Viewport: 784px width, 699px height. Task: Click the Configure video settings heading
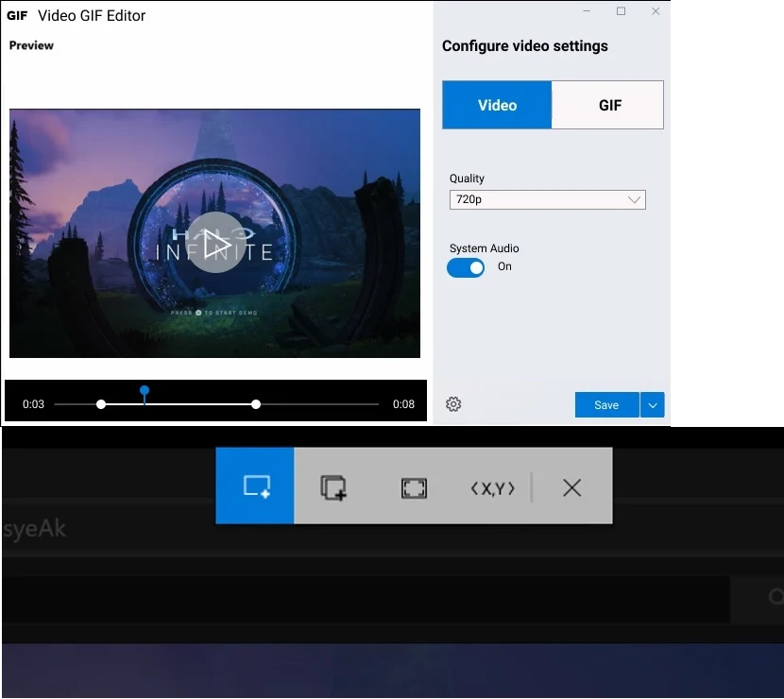[525, 46]
